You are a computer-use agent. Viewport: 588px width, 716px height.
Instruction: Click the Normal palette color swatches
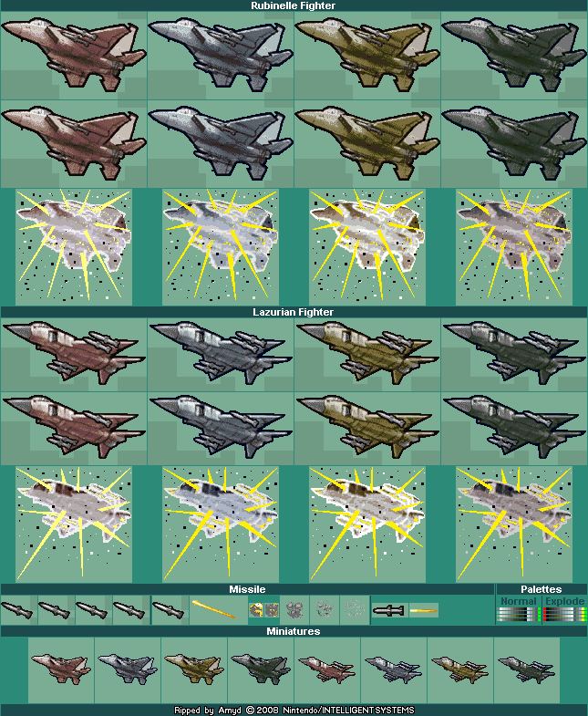tap(519, 615)
